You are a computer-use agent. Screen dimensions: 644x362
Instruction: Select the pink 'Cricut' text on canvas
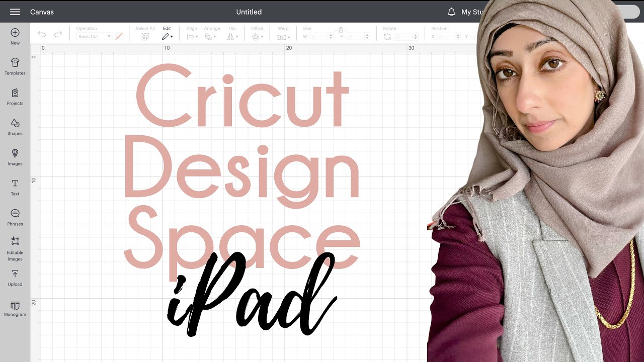(x=242, y=96)
